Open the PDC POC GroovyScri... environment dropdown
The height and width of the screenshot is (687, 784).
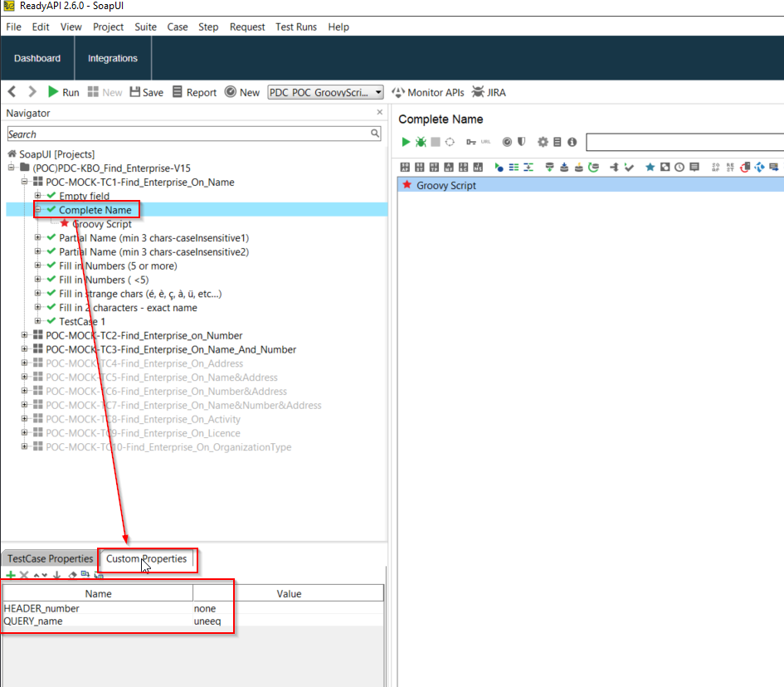pyautogui.click(x=325, y=92)
